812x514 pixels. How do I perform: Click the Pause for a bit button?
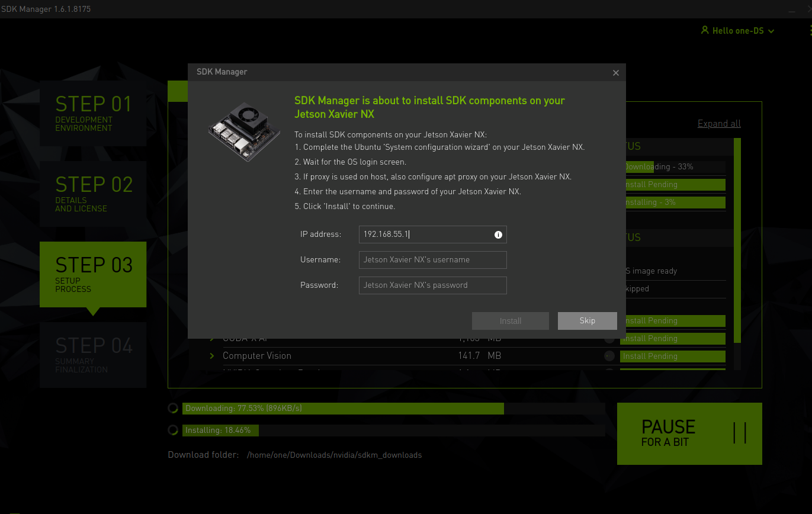pyautogui.click(x=689, y=434)
